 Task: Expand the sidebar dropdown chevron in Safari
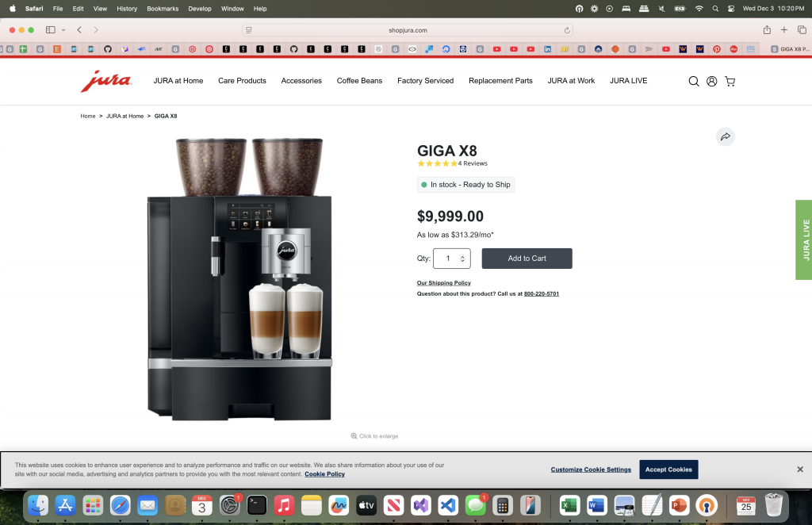pos(63,30)
